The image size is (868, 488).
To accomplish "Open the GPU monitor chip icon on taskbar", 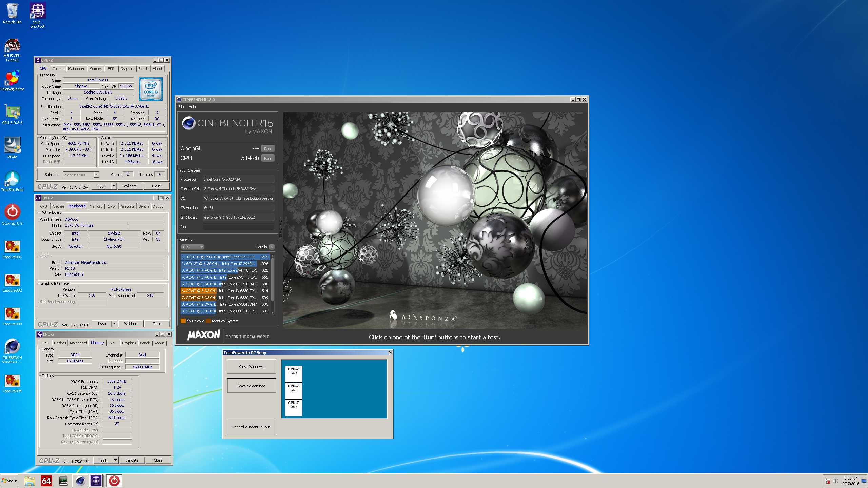I will [63, 481].
